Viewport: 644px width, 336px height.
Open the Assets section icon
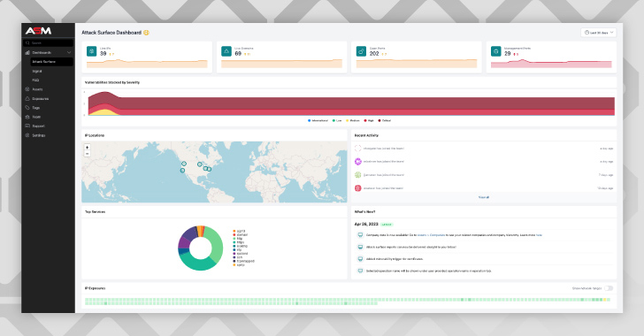(27, 89)
